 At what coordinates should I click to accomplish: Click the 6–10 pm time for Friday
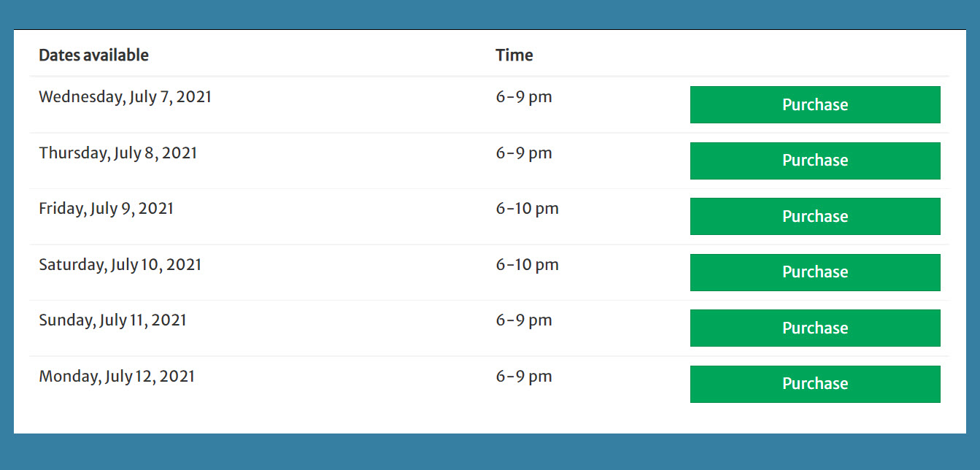coord(528,209)
